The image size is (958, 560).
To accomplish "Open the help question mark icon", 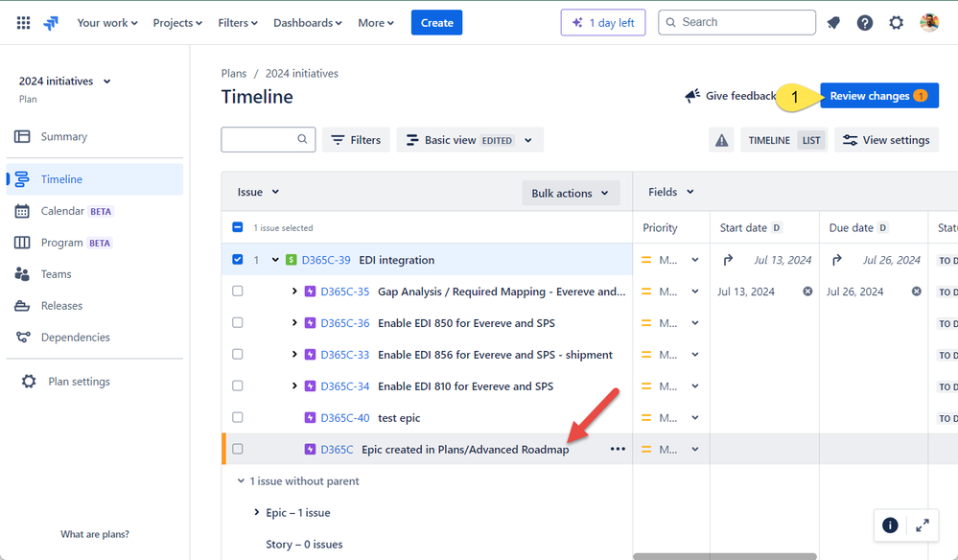I will 865,23.
